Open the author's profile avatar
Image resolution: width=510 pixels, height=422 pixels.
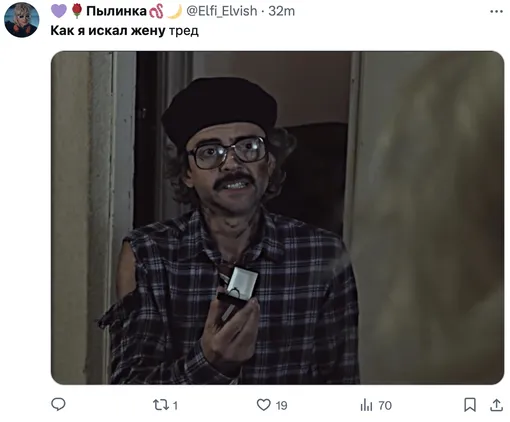22,20
